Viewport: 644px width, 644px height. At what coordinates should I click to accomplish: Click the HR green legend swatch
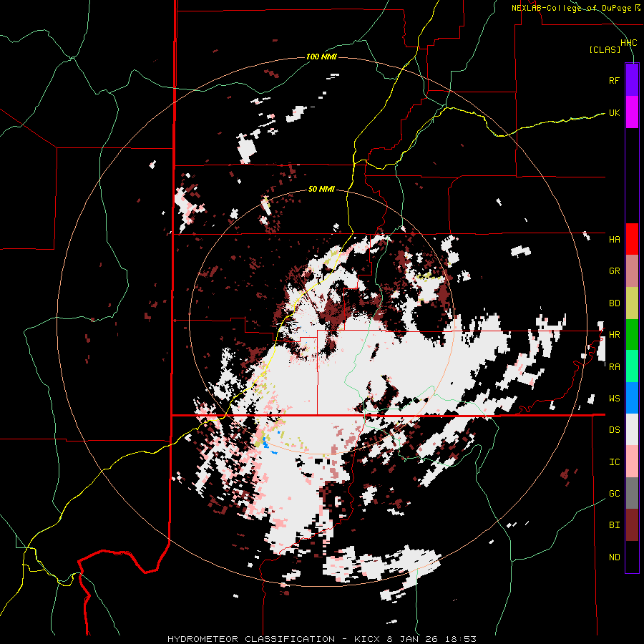coord(632,334)
